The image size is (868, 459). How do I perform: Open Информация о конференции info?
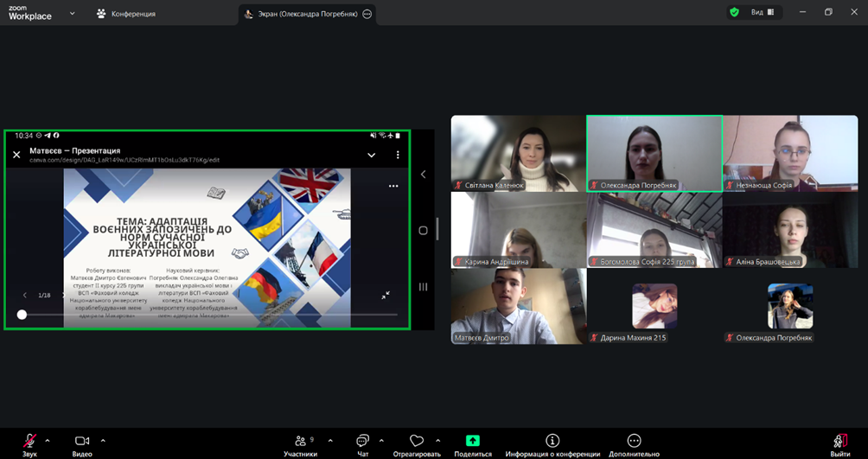pos(552,441)
